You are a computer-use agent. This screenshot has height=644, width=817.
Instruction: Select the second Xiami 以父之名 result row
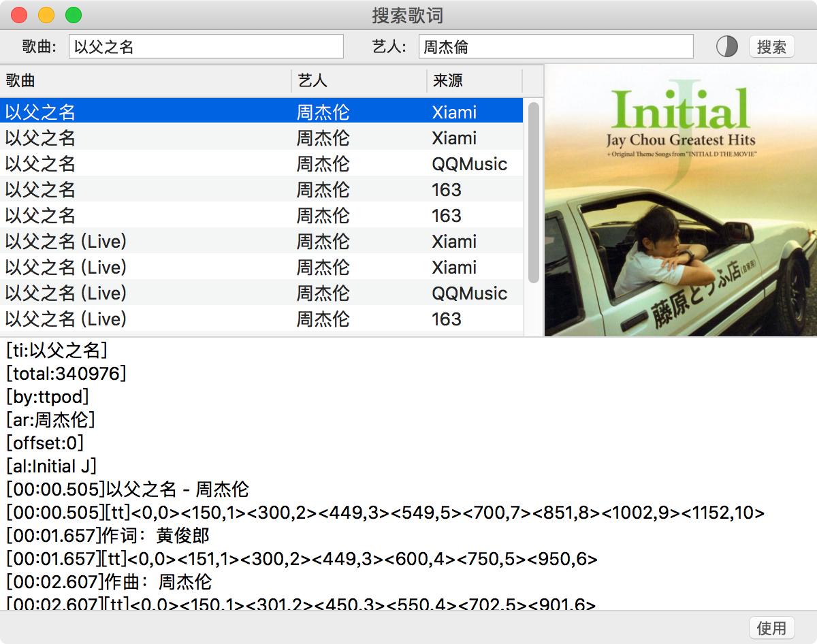(261, 138)
